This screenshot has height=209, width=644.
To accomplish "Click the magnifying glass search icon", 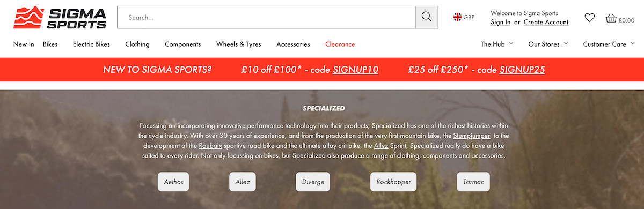I will pyautogui.click(x=427, y=17).
